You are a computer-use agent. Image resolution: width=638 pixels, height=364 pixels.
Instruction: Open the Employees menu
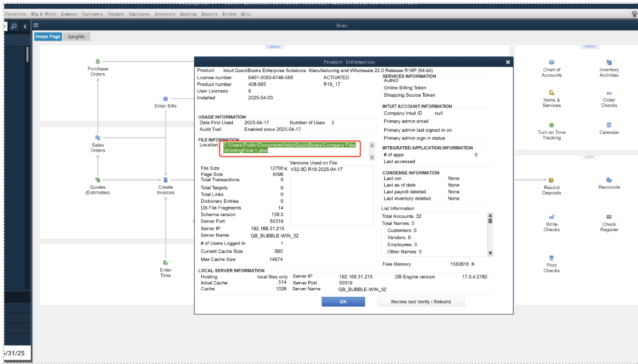[x=139, y=14]
